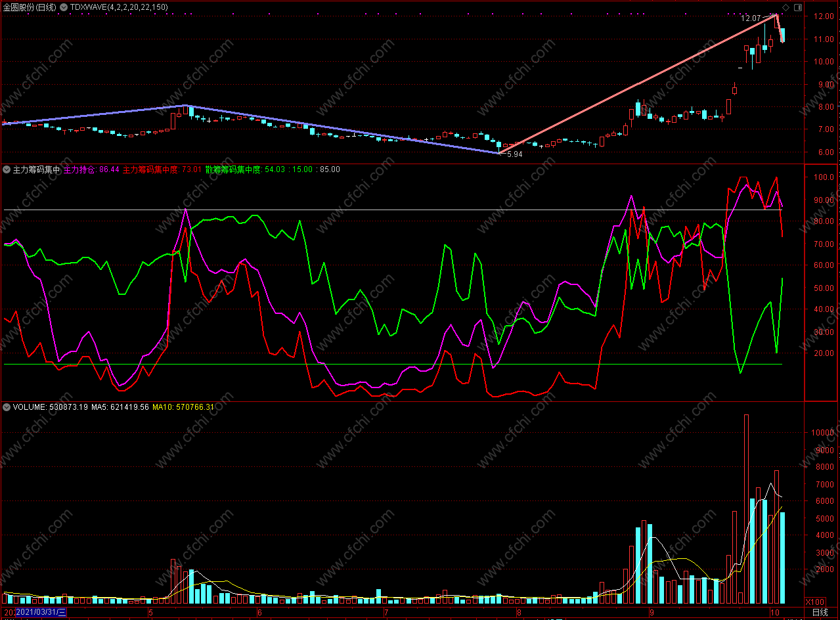840x620 pixels.
Task: Toggle the side panel icon at top right
Action: point(797,7)
